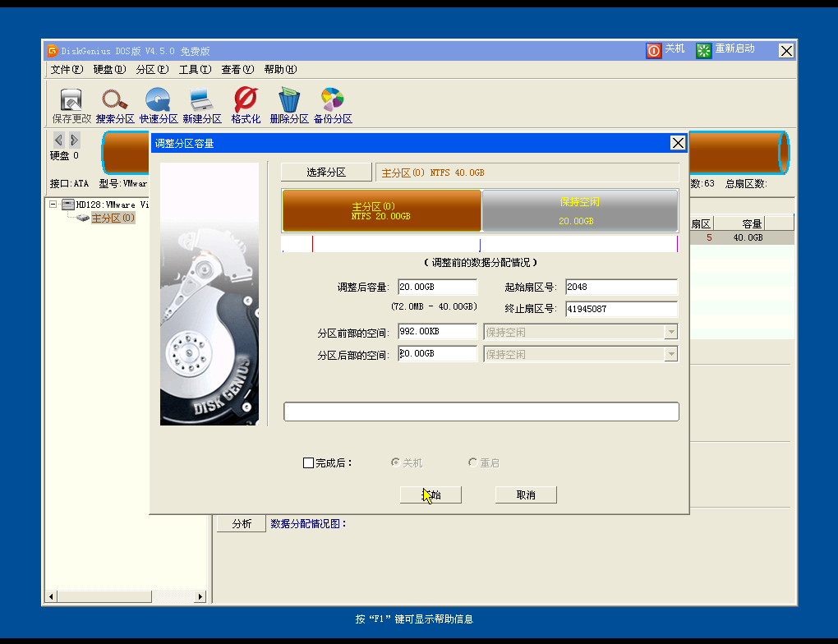Open the 工具(T) menu

point(196,69)
